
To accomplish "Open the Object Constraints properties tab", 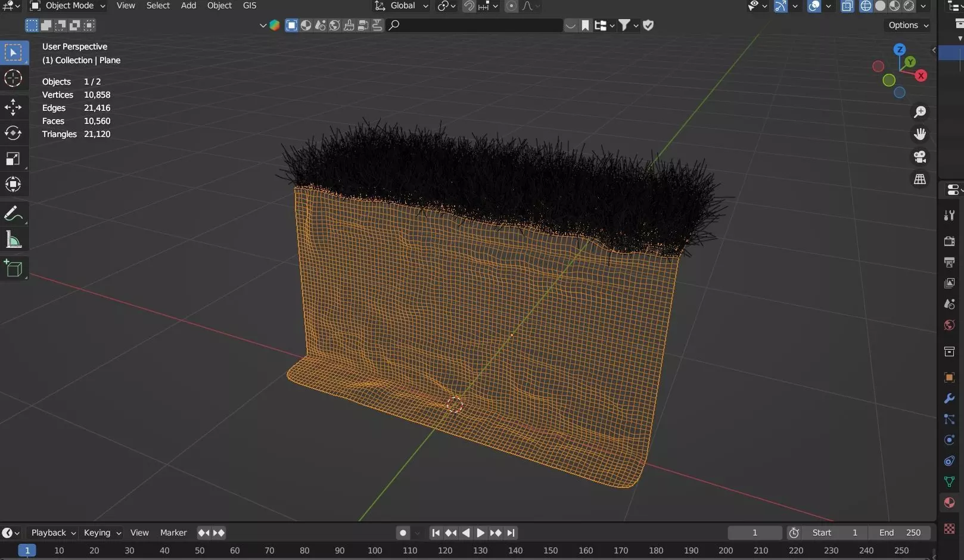I will click(x=950, y=461).
